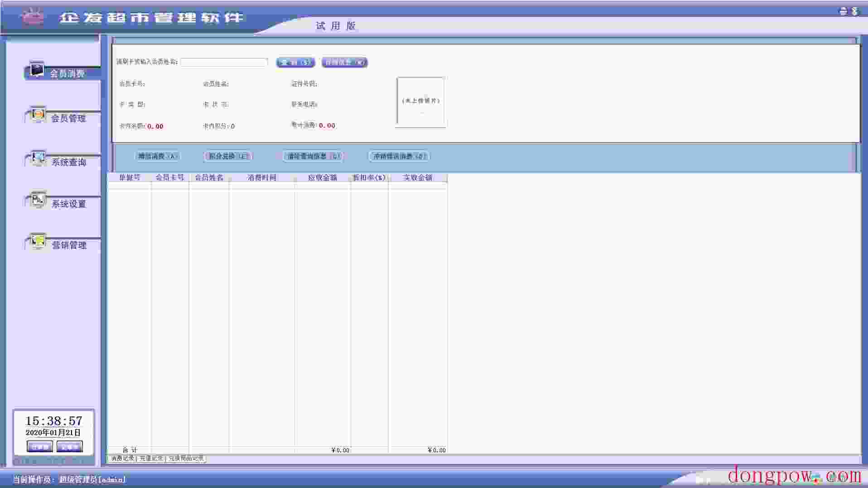Click the 详细信息 (X) details button
868x488 pixels.
(x=344, y=62)
